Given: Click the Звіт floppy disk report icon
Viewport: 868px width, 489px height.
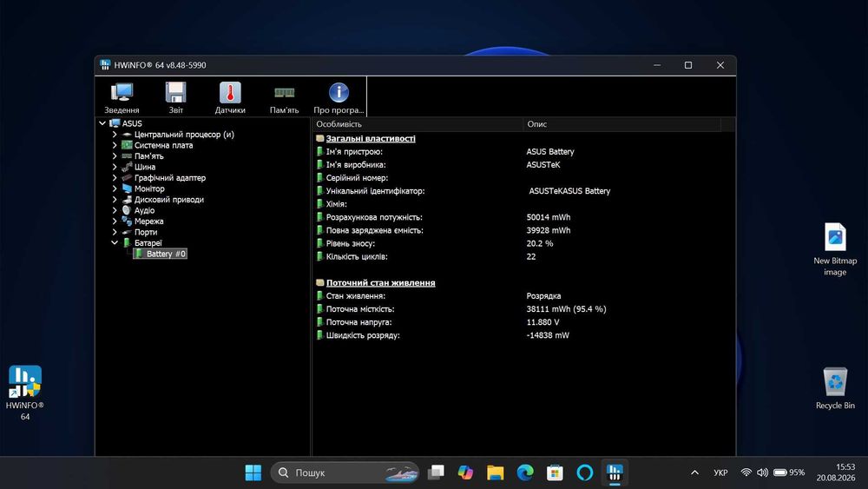Looking at the screenshot, I should pos(175,97).
